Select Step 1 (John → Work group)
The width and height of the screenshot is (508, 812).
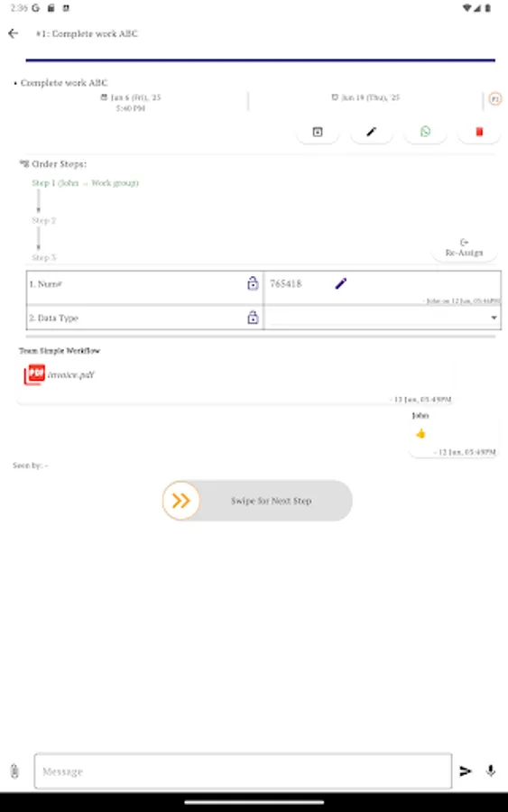(85, 183)
